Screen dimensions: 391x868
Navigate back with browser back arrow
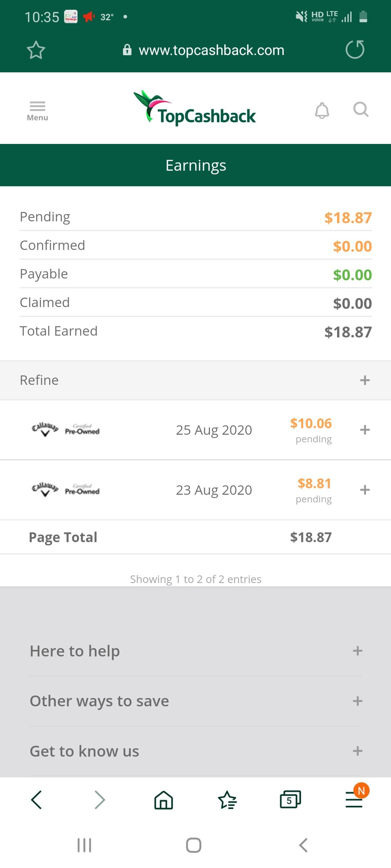pos(37,800)
